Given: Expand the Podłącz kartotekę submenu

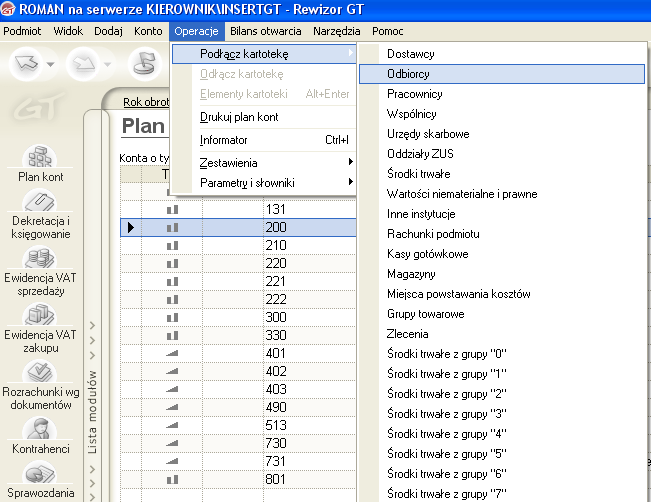Looking at the screenshot, I should pos(264,54).
